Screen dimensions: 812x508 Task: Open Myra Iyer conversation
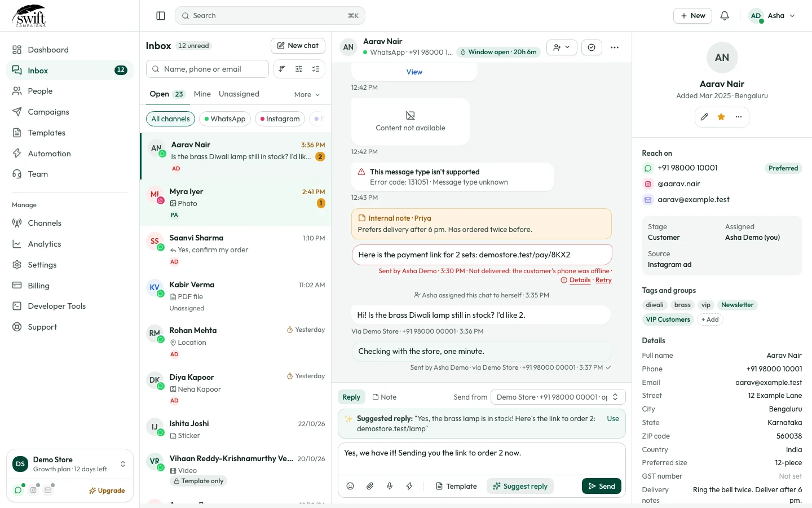[x=236, y=203]
